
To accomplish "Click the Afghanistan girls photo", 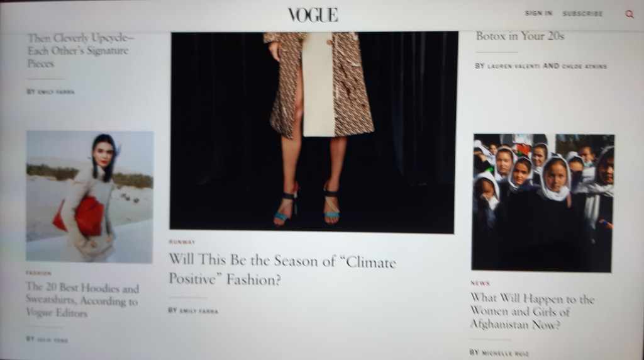I will pyautogui.click(x=543, y=203).
